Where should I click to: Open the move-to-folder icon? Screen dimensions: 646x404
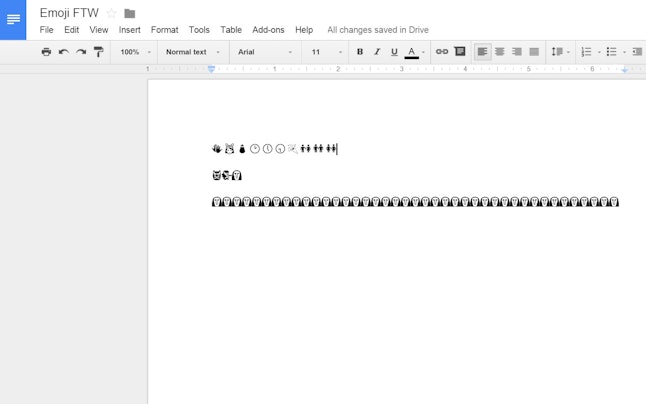(129, 14)
